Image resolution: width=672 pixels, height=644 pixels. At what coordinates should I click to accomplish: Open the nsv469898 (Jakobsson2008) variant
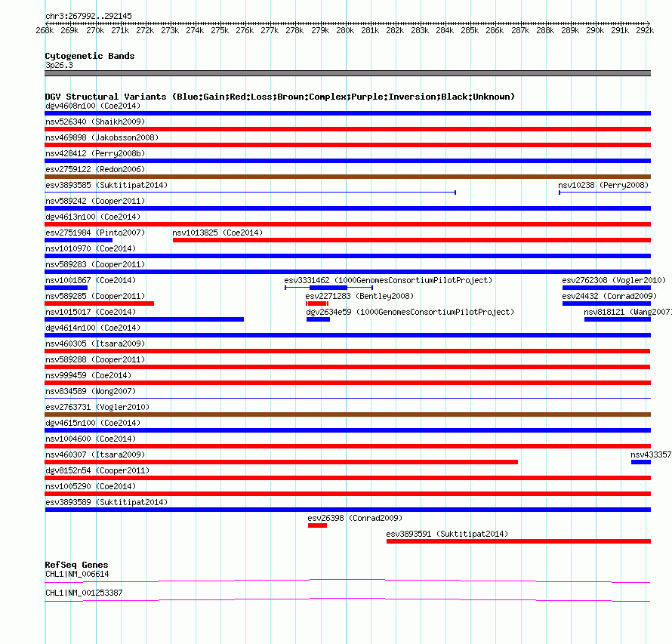tap(102, 137)
